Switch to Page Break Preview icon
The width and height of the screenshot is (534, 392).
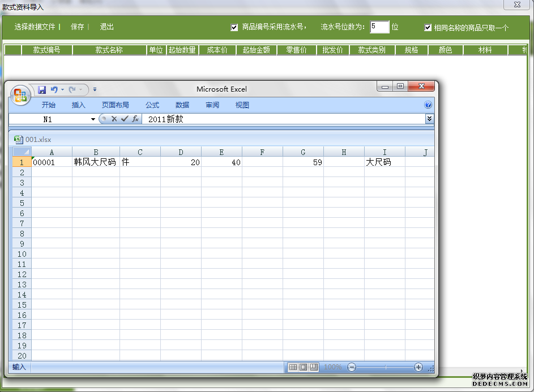click(314, 367)
